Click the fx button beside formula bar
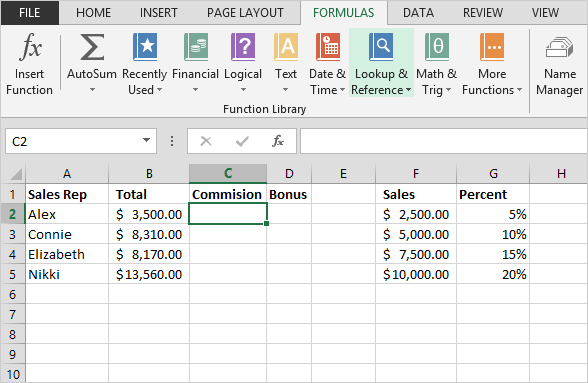The height and width of the screenshot is (383, 588). pyautogui.click(x=278, y=141)
